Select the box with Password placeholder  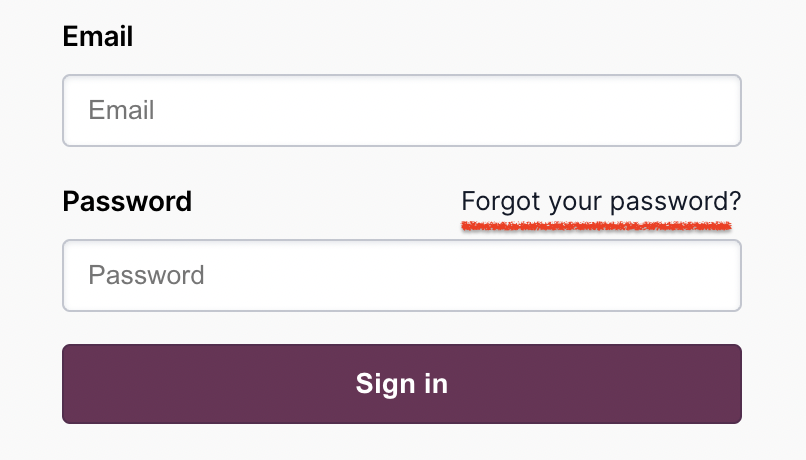tap(401, 275)
